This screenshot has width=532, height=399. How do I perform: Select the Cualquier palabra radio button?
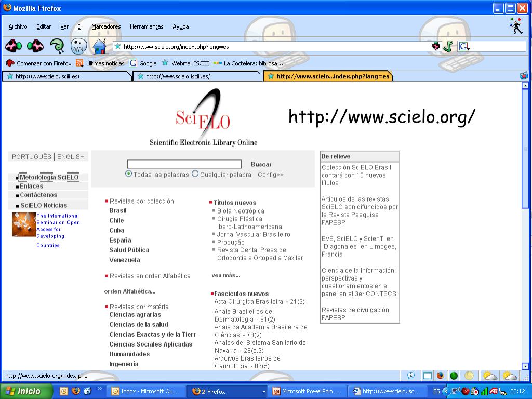[x=195, y=174]
